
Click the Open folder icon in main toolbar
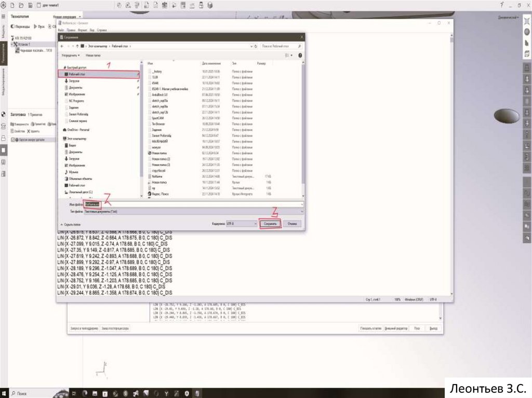[21, 5]
